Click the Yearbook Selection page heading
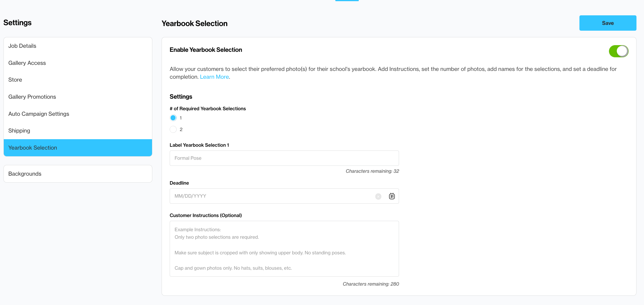 195,23
